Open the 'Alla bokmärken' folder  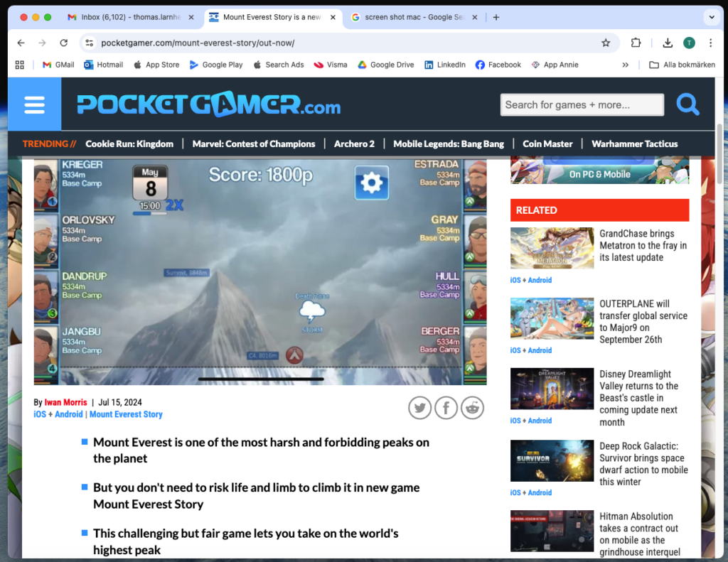pos(682,65)
